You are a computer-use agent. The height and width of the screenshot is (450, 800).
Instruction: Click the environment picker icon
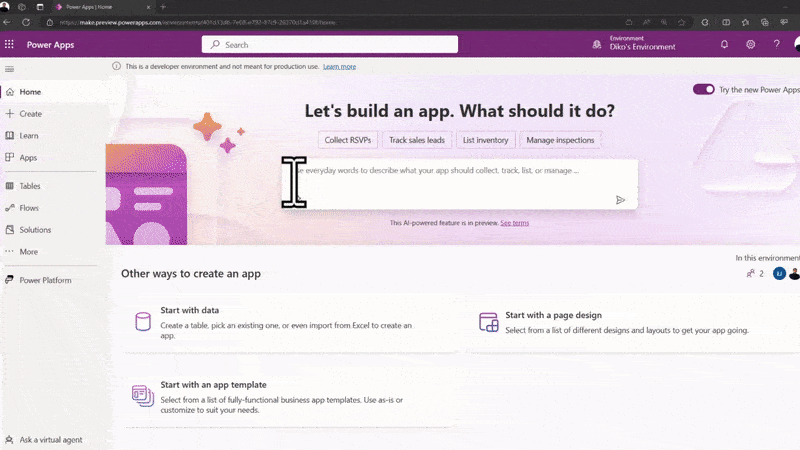[596, 44]
